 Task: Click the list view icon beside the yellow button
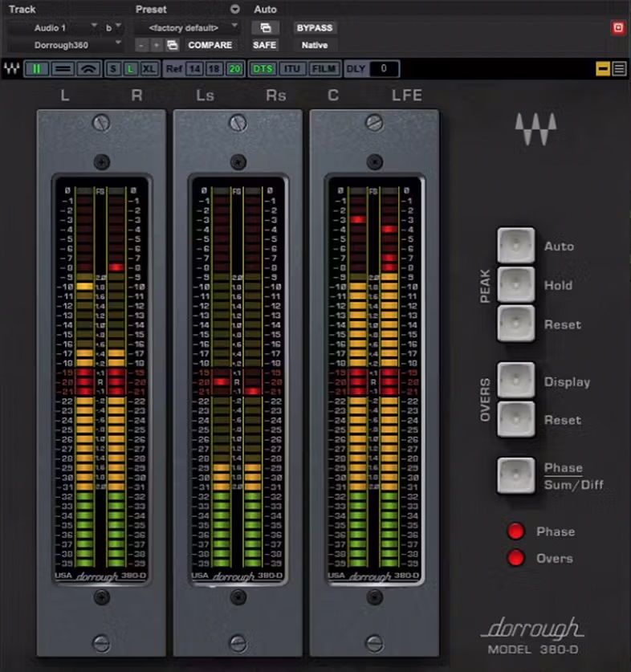pos(619,69)
